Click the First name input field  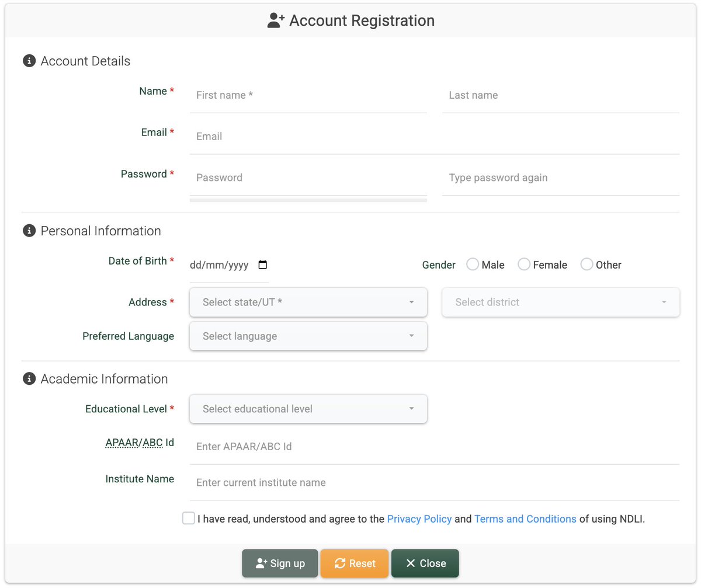[x=308, y=95]
